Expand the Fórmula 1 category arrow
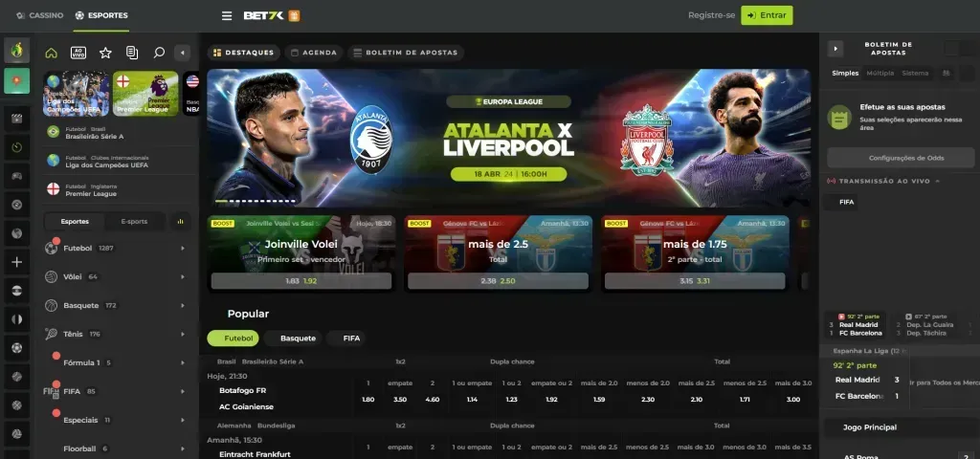 point(183,362)
